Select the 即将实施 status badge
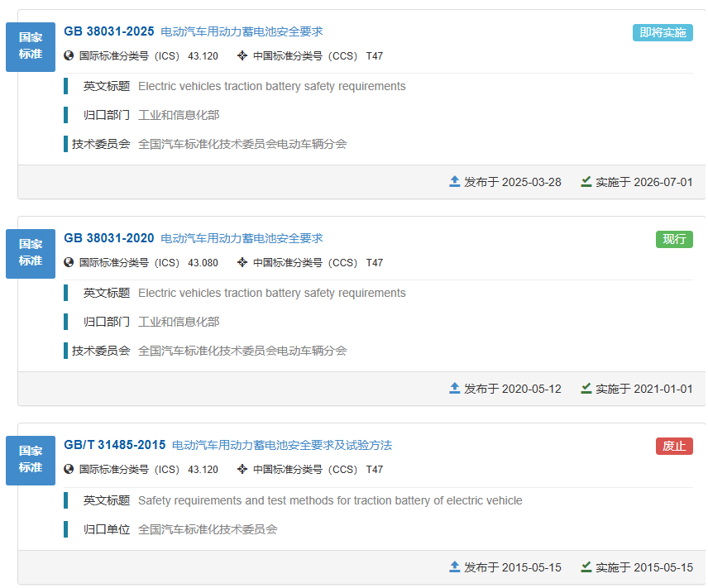 662,34
